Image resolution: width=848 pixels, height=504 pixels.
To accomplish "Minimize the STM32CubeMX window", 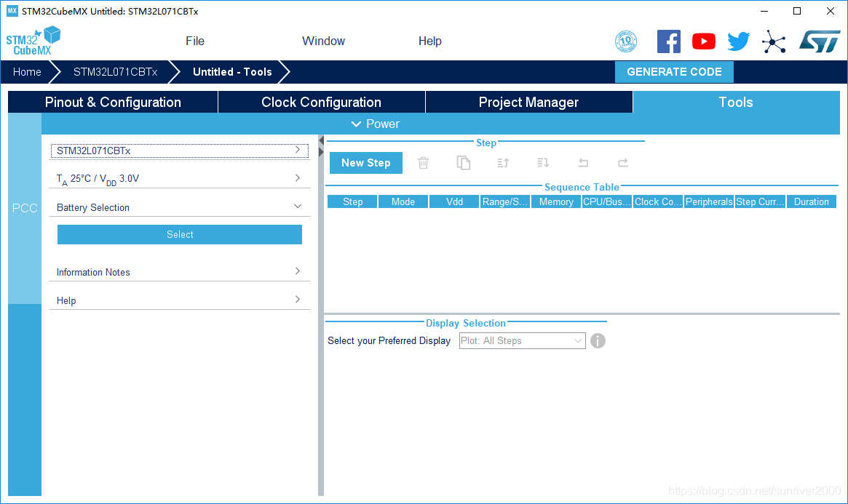I will click(764, 11).
